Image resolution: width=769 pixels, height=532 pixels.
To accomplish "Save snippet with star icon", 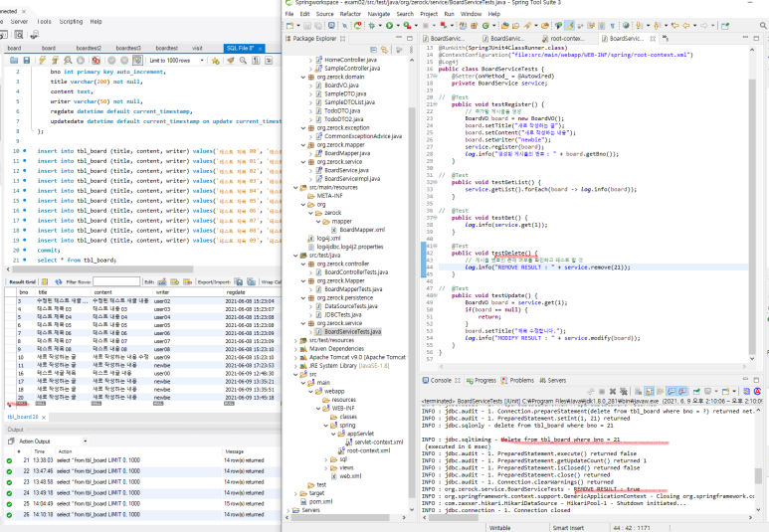I will point(215,61).
